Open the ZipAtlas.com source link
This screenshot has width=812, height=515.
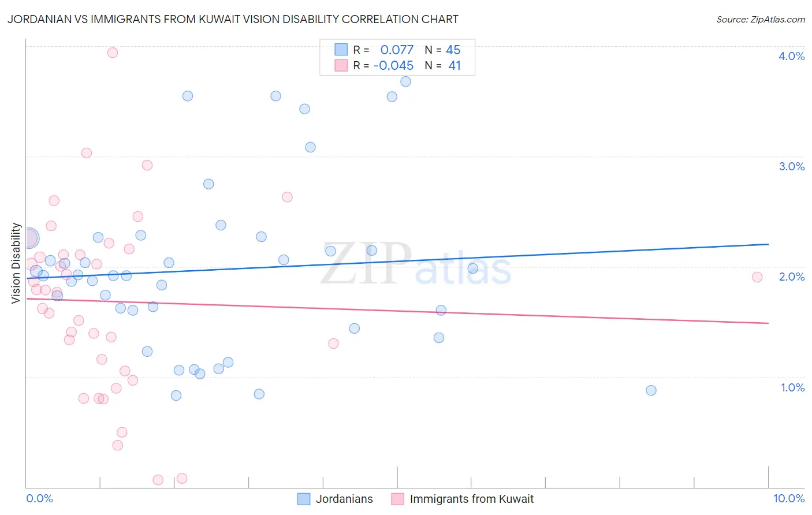[760, 19]
